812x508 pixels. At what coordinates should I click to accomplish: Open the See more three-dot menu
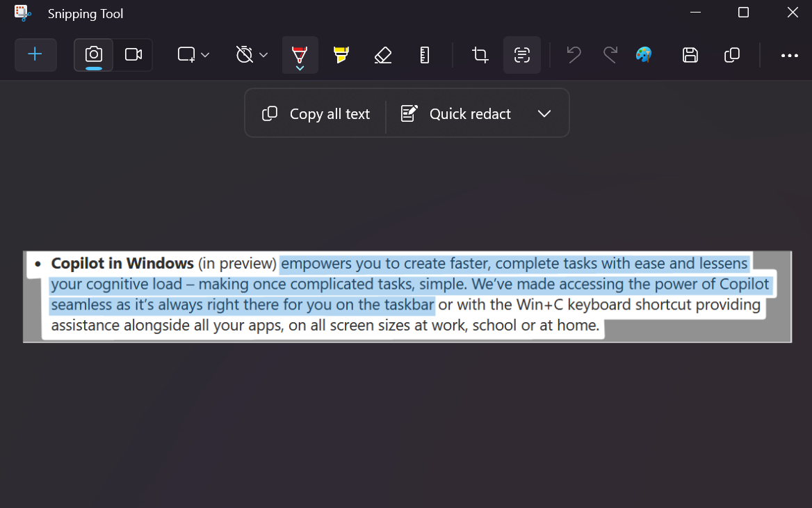789,55
